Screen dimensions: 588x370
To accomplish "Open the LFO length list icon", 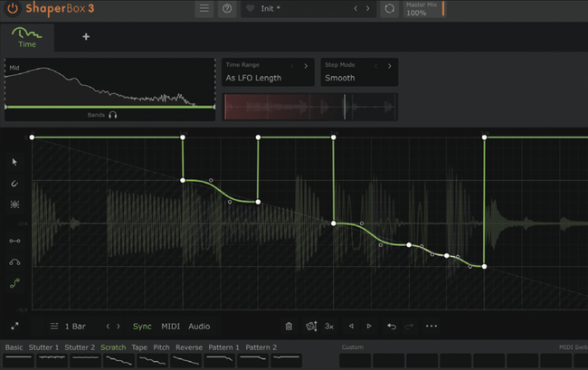I will [x=54, y=327].
